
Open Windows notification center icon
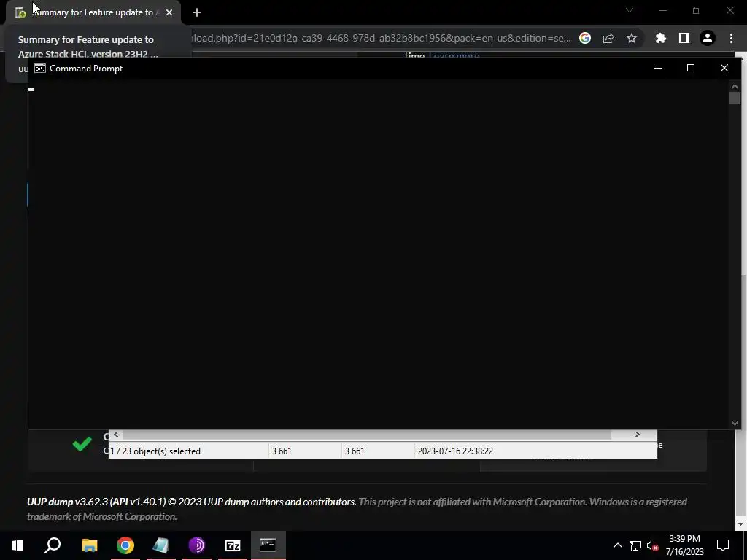point(723,545)
